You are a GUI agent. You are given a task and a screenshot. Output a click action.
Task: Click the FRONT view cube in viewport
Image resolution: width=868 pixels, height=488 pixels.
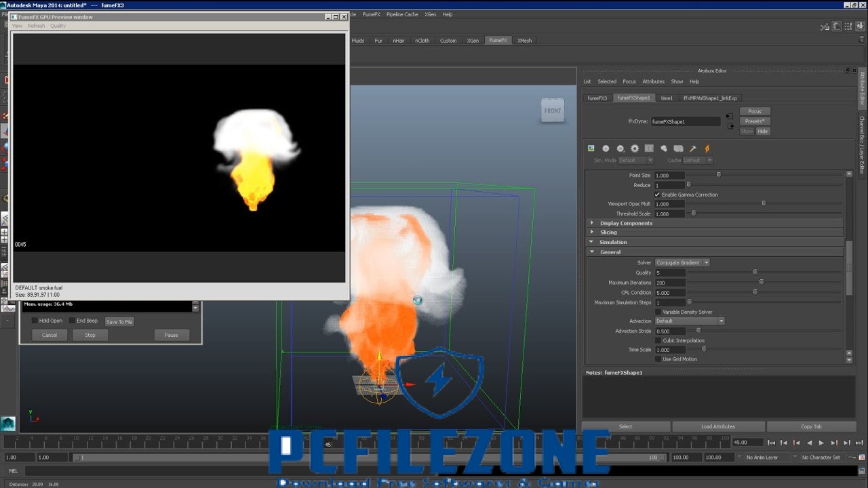coord(553,110)
